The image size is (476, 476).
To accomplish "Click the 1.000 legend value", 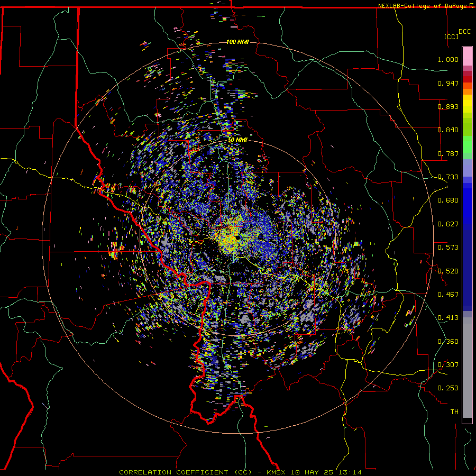I will pyautogui.click(x=448, y=59).
